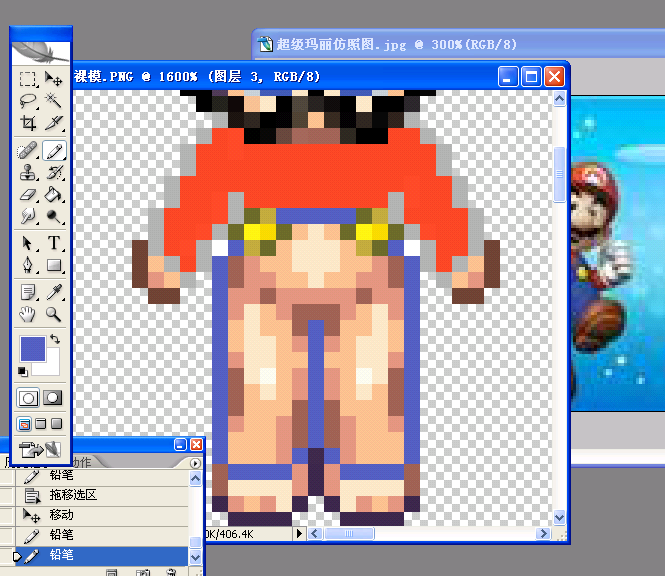The image size is (665, 576).
Task: Click the history panel scrollbar thumb
Action: click(x=196, y=542)
